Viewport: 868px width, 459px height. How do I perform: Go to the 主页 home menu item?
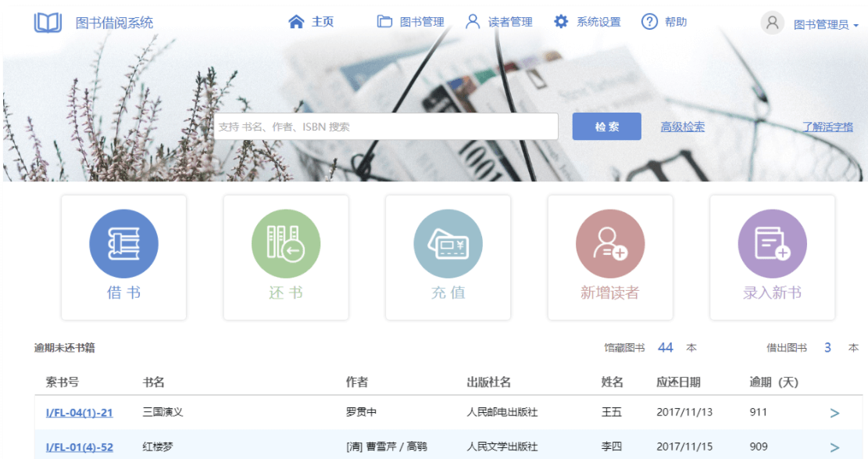click(x=312, y=22)
